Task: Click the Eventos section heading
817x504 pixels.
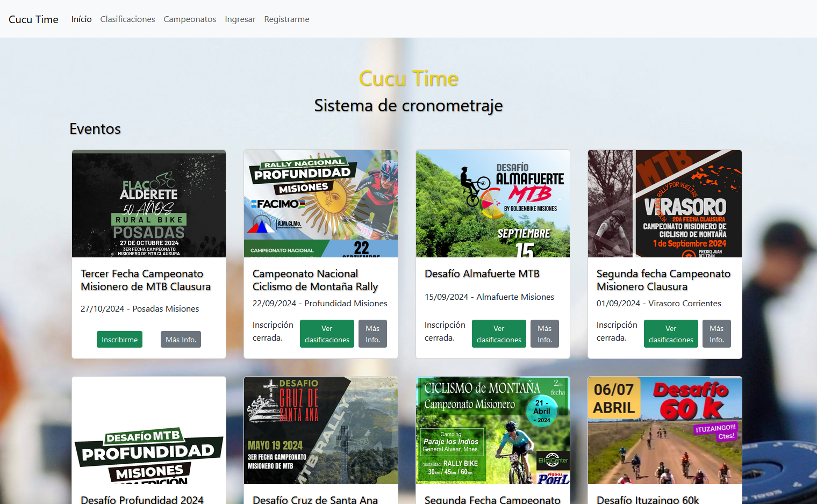Action: pyautogui.click(x=95, y=129)
